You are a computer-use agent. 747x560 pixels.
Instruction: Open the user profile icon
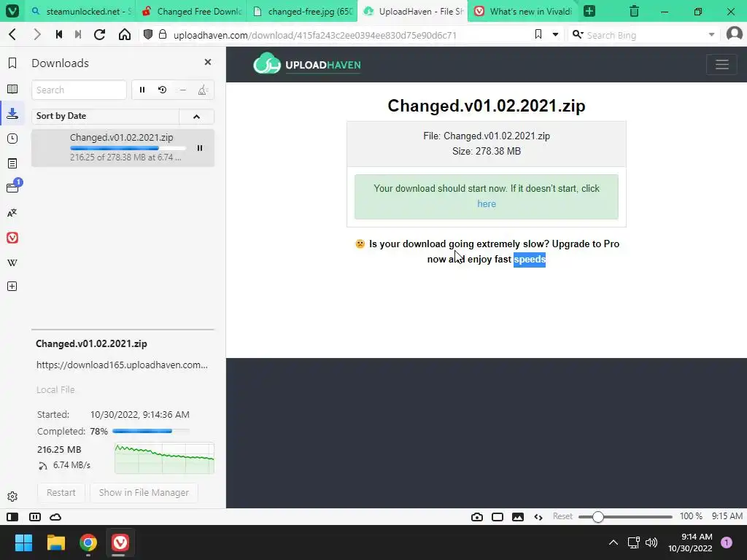(734, 34)
